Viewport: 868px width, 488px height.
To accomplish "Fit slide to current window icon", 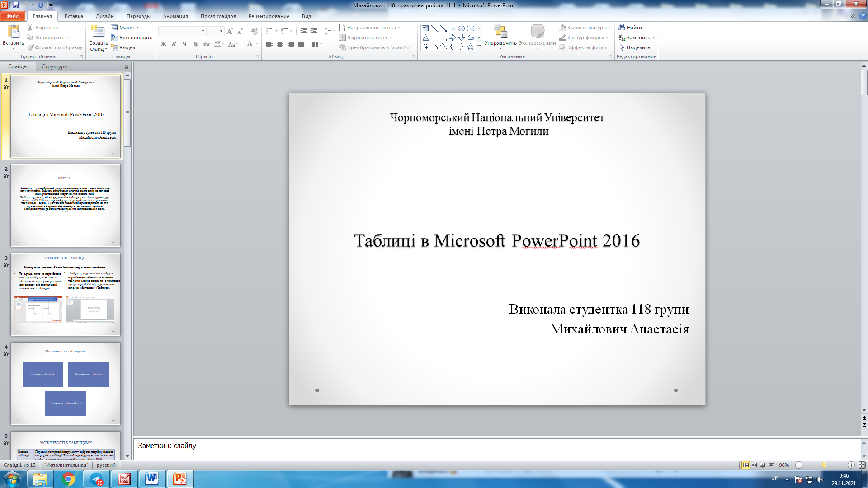I will coord(862,465).
